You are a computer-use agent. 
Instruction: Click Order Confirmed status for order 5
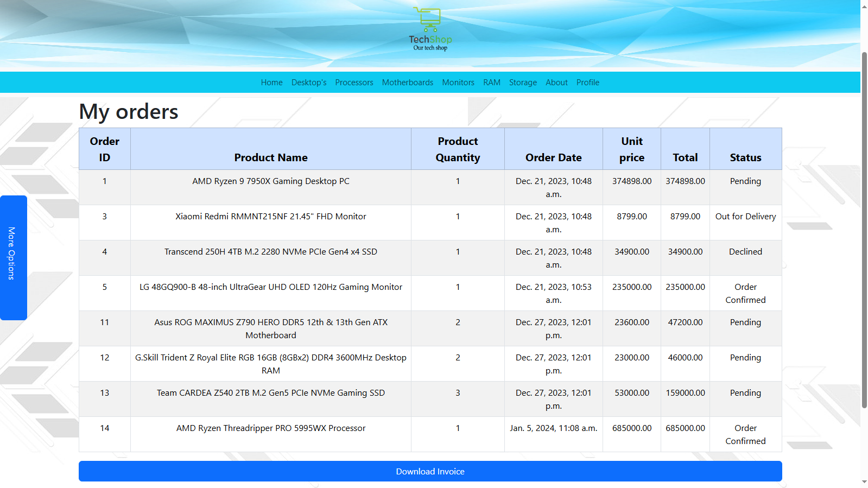point(745,294)
